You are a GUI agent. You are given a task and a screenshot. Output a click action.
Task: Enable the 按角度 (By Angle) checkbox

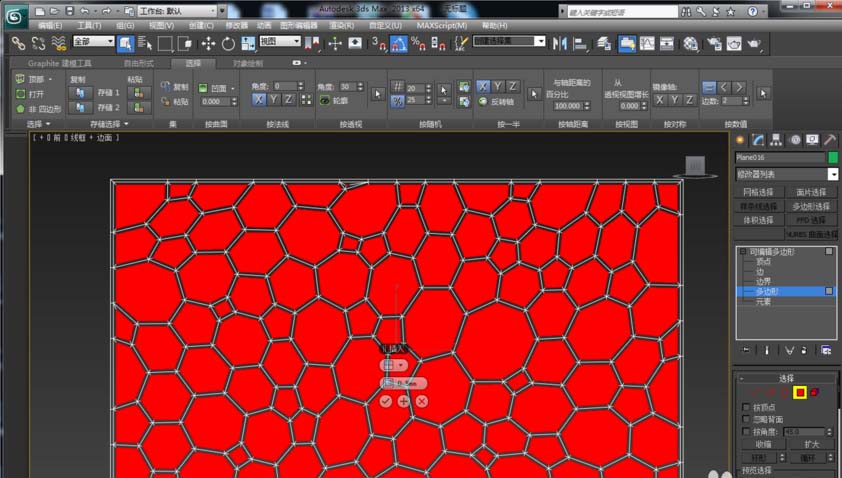pyautogui.click(x=746, y=431)
